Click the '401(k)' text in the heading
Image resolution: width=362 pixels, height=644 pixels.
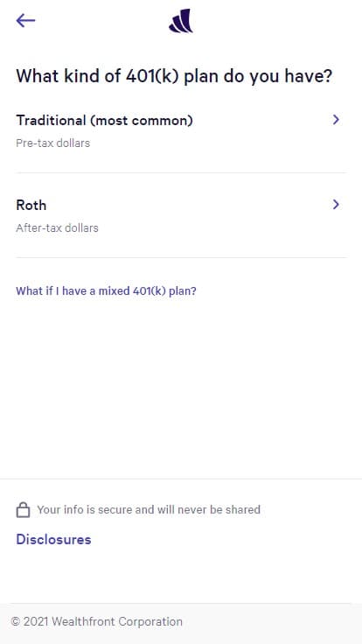[152, 77]
